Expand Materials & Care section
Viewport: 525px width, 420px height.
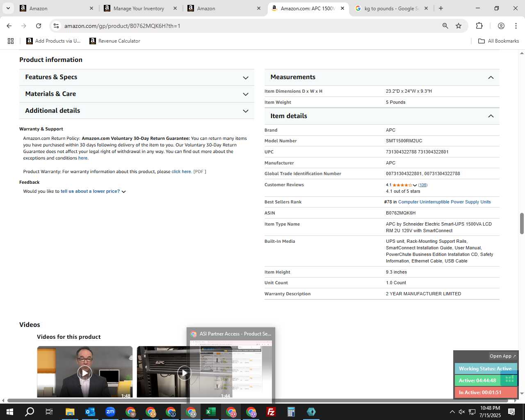tap(137, 94)
